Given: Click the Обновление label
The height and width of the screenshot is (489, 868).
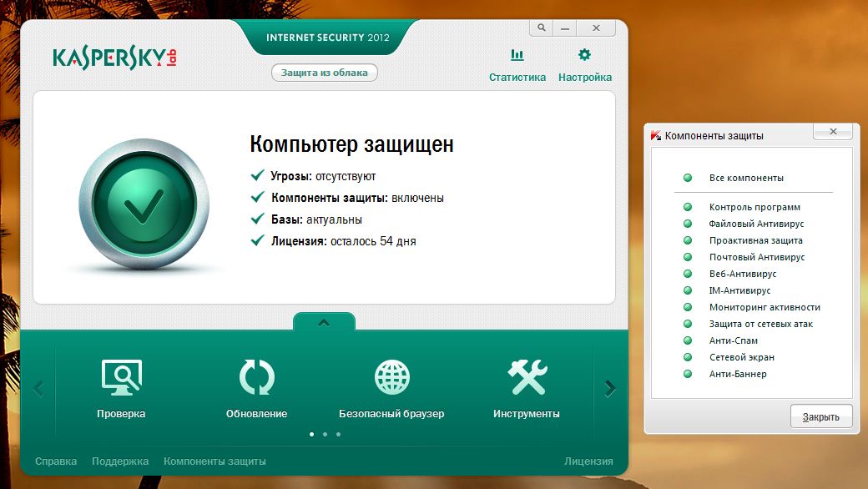Looking at the screenshot, I should pos(257,414).
